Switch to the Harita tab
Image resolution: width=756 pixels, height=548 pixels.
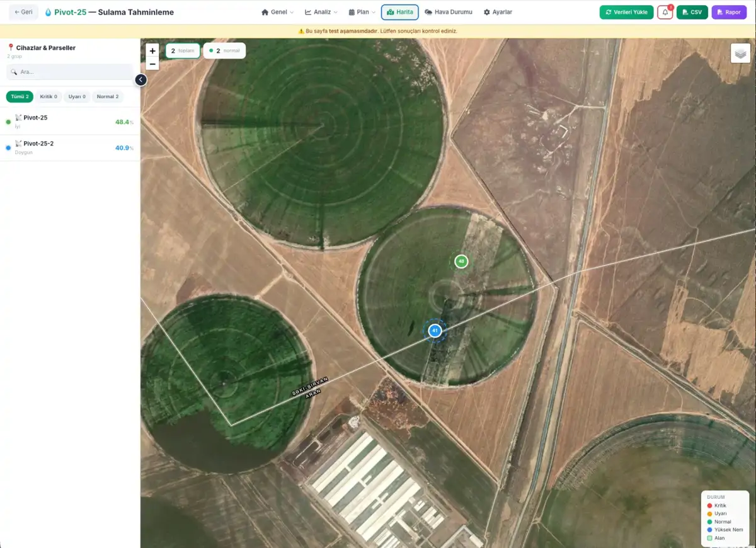click(x=400, y=12)
